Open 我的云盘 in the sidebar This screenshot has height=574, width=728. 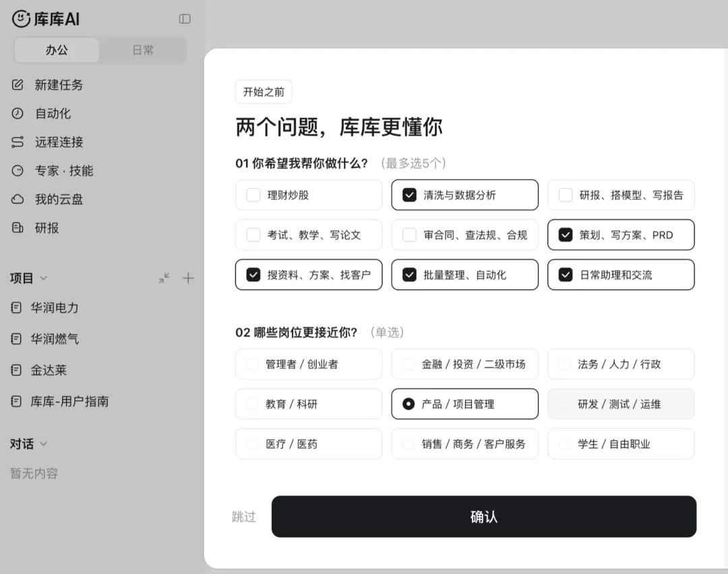coord(59,199)
